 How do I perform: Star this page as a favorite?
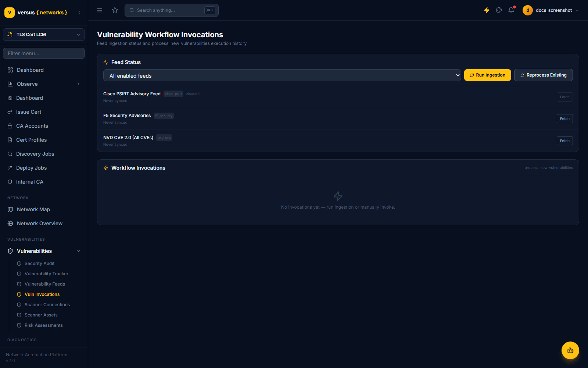pyautogui.click(x=115, y=10)
